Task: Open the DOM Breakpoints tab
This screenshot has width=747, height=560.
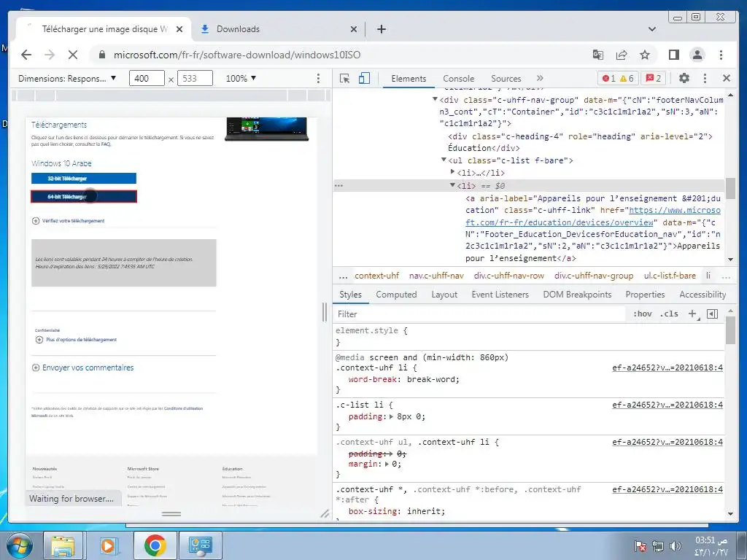Action: [577, 295]
